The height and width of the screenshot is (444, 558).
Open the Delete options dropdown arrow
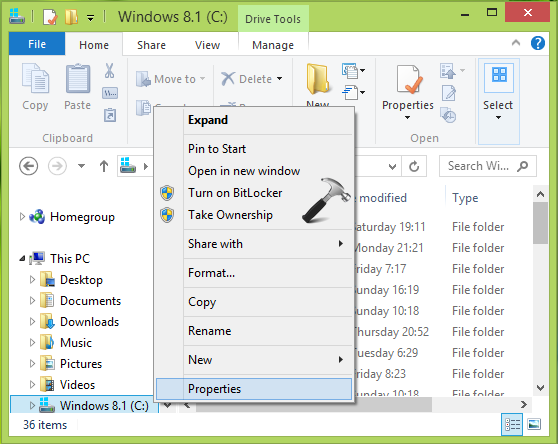click(280, 78)
